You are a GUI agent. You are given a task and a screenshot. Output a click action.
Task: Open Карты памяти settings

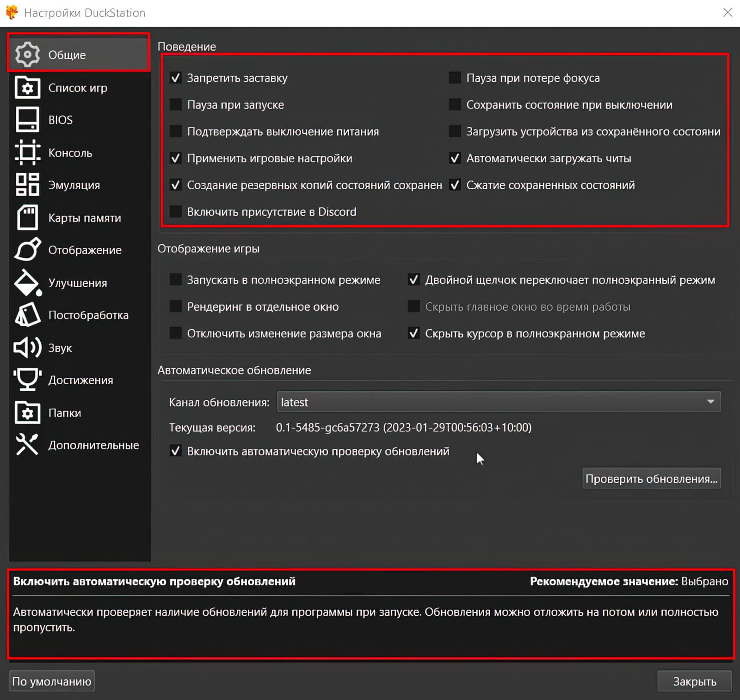tap(79, 217)
